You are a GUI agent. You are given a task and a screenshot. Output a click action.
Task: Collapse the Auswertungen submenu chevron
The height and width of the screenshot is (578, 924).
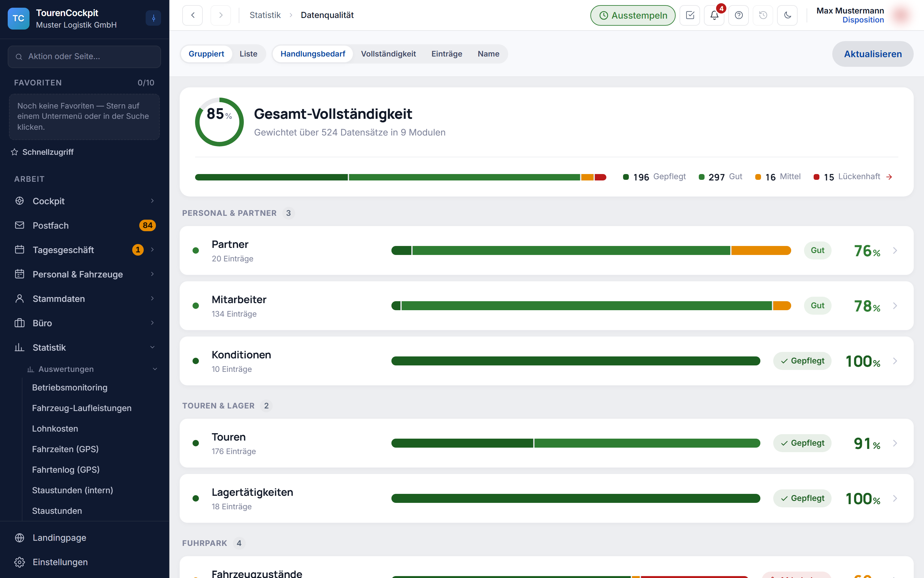155,369
